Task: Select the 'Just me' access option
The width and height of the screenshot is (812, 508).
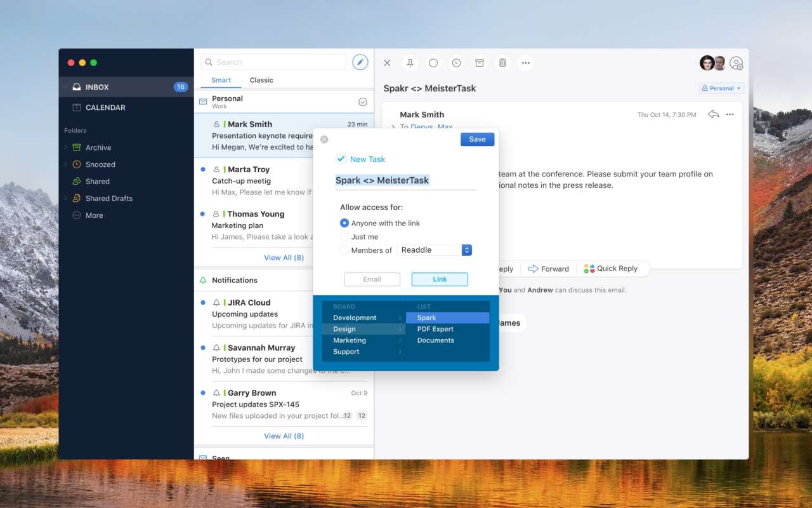Action: (344, 237)
